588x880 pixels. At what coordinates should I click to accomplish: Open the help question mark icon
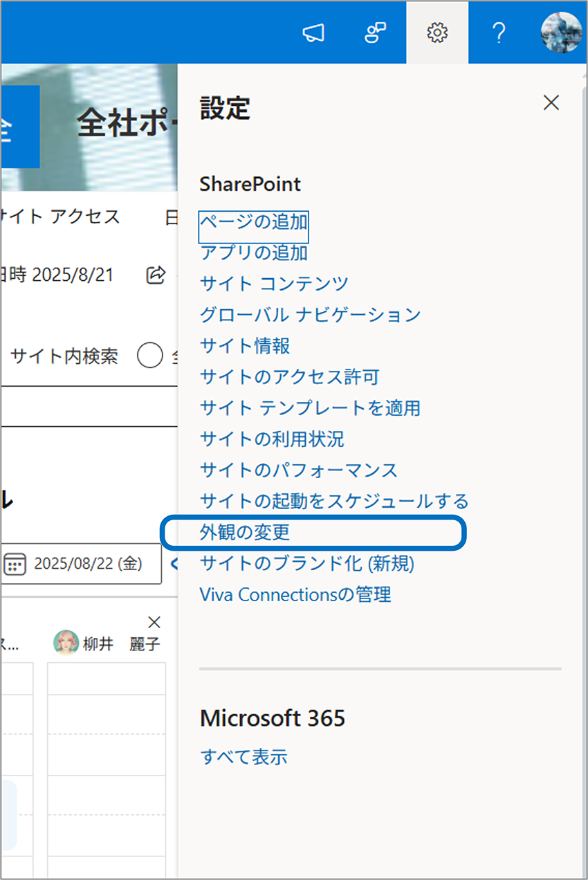point(498,33)
